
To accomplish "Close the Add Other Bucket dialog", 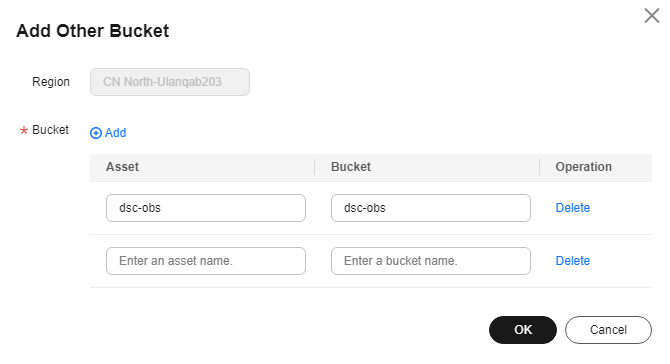I will [652, 16].
